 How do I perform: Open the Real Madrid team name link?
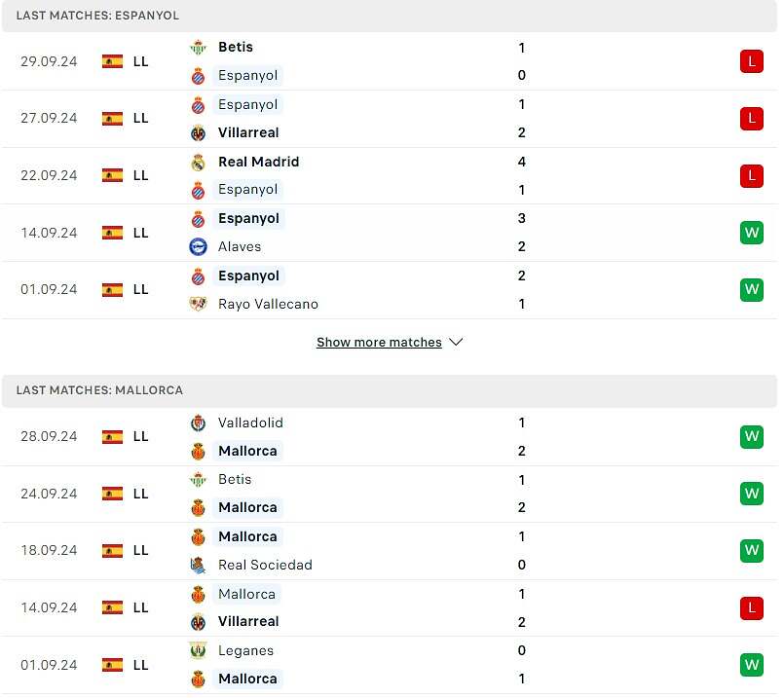pyautogui.click(x=259, y=162)
